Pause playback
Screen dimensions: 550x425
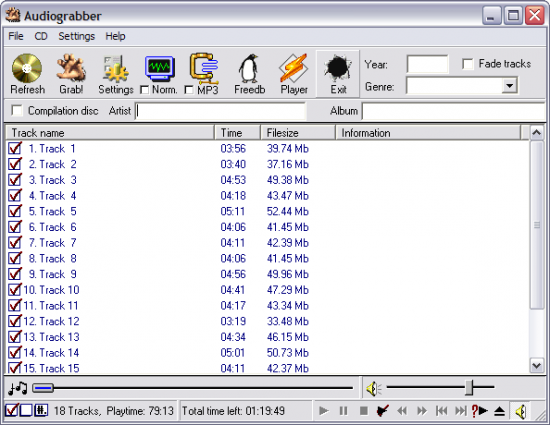tap(344, 411)
